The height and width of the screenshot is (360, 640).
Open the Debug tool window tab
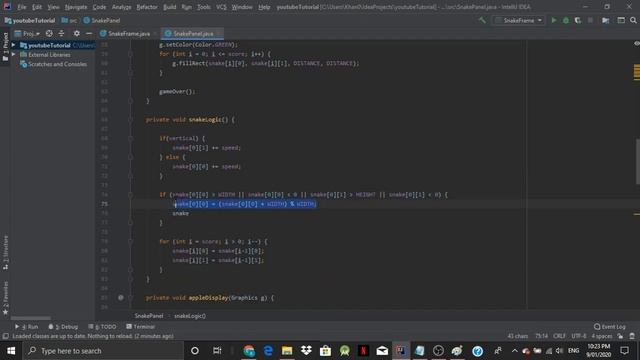click(x=63, y=327)
